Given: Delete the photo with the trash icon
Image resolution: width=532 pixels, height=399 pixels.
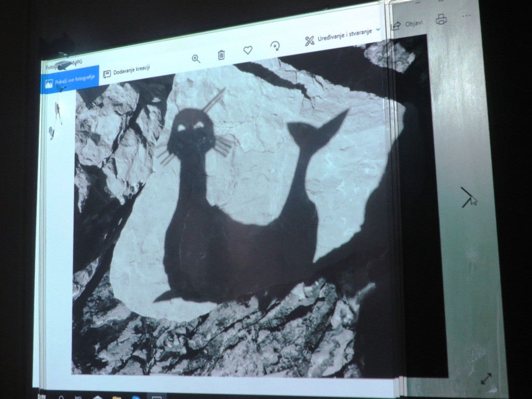Looking at the screenshot, I should (x=221, y=55).
